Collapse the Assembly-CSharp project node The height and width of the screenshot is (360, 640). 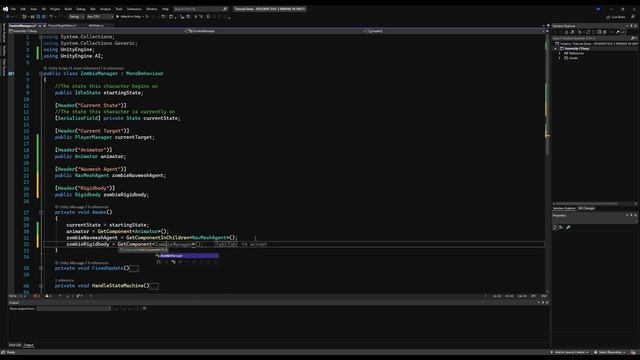556,49
